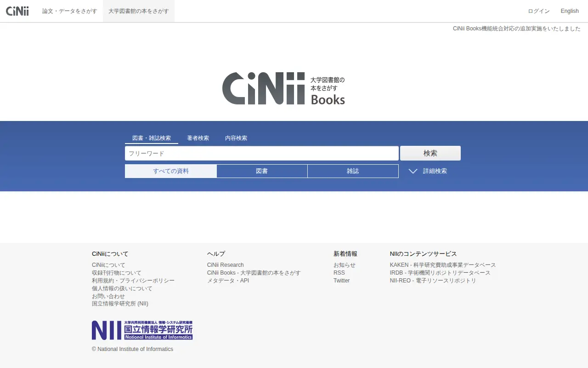Click the ログイン link
This screenshot has height=368, width=588.
(x=539, y=11)
